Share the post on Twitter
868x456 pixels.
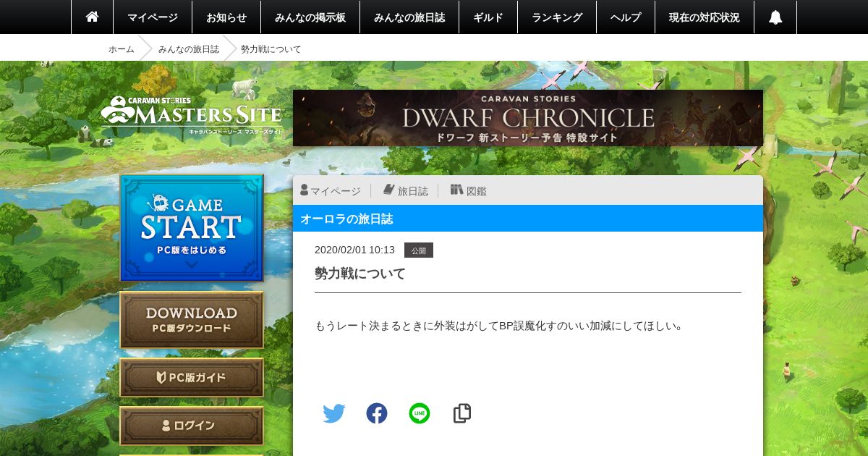333,413
